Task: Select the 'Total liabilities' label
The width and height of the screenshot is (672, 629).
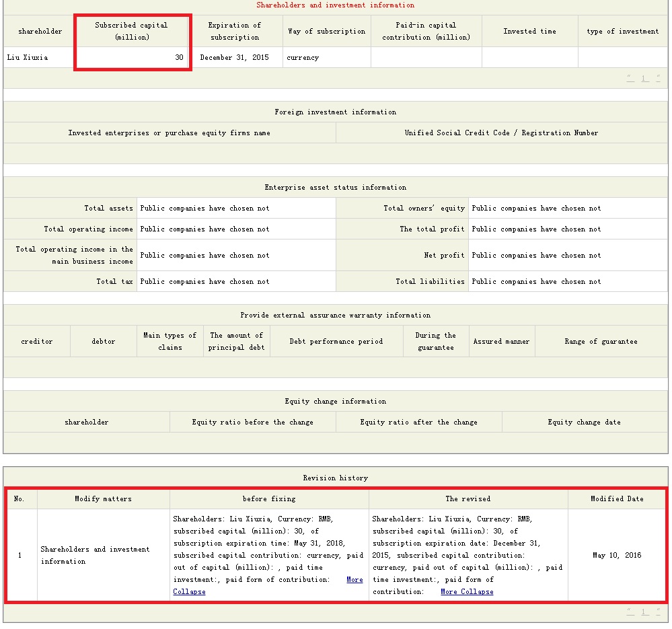Action: click(x=430, y=281)
